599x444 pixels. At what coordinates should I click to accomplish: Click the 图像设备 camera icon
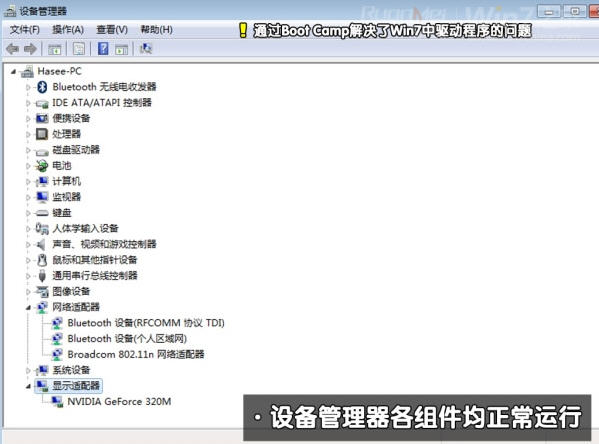[x=42, y=292]
